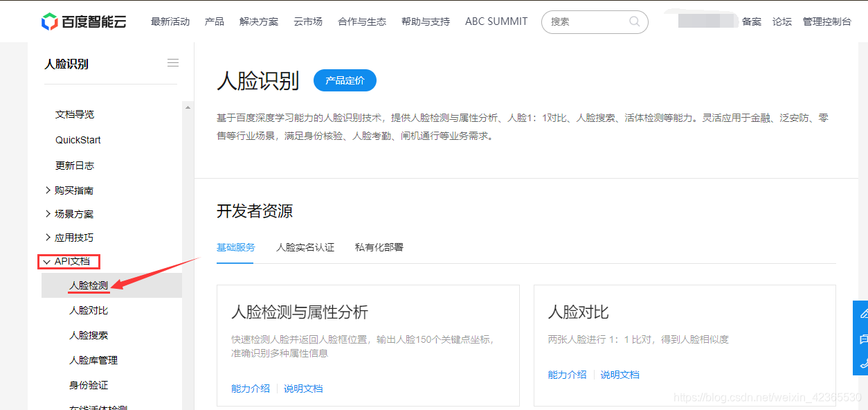Switch to the 人脸实名认证 tab

(305, 247)
